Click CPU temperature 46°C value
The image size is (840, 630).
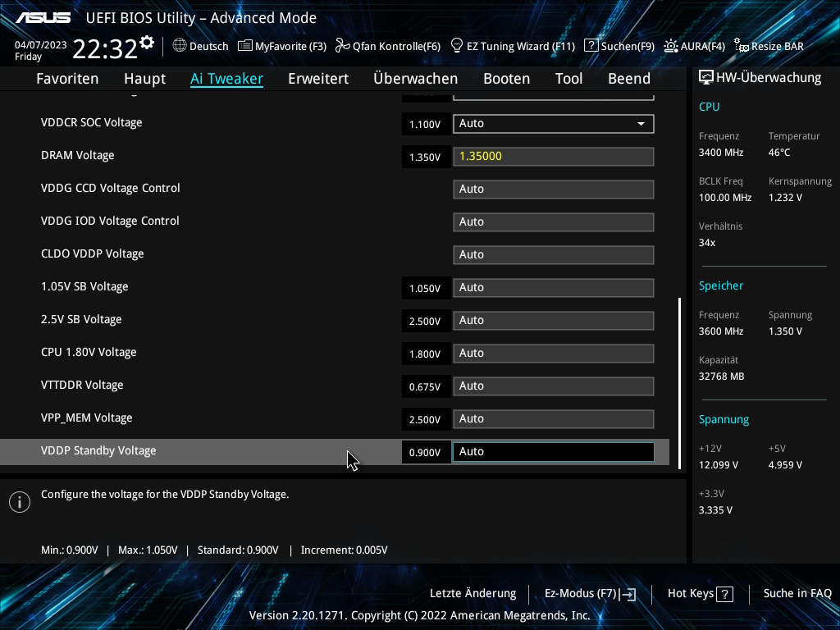779,153
